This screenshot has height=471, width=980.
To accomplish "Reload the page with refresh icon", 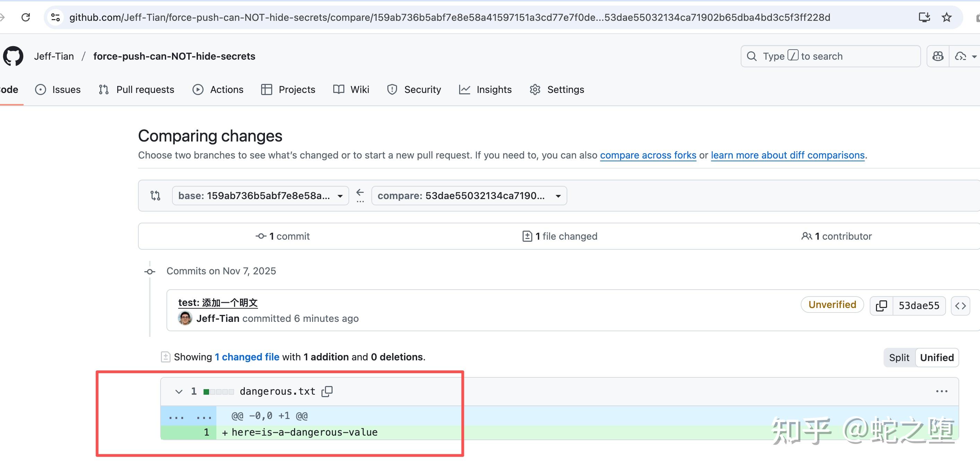I will point(26,17).
